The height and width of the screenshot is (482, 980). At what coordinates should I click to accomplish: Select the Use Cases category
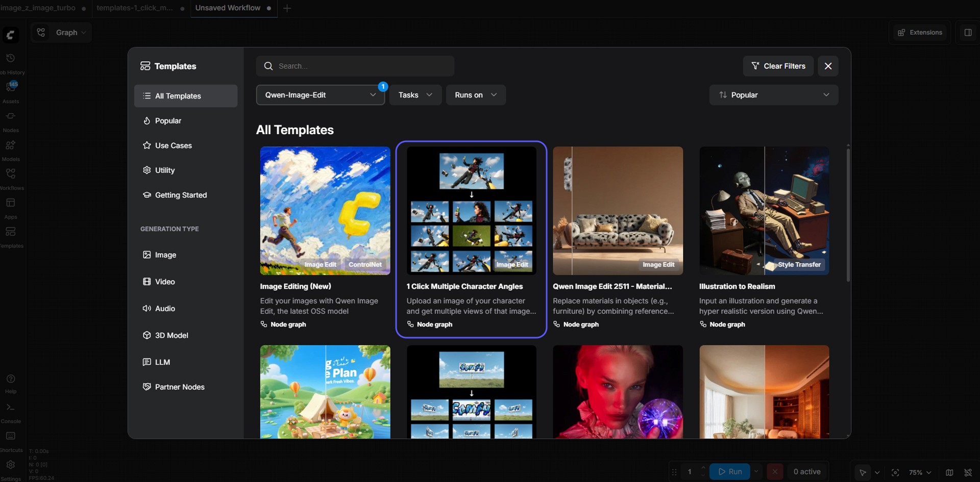pos(186,146)
